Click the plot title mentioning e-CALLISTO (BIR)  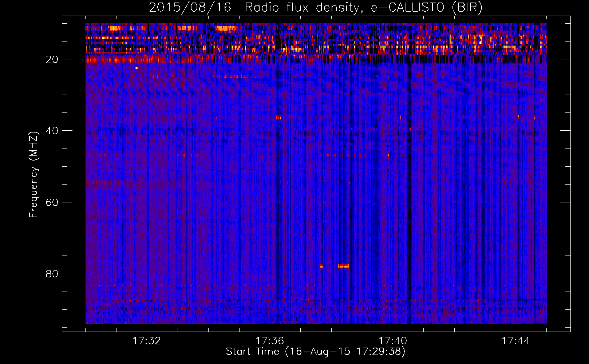[x=316, y=7]
